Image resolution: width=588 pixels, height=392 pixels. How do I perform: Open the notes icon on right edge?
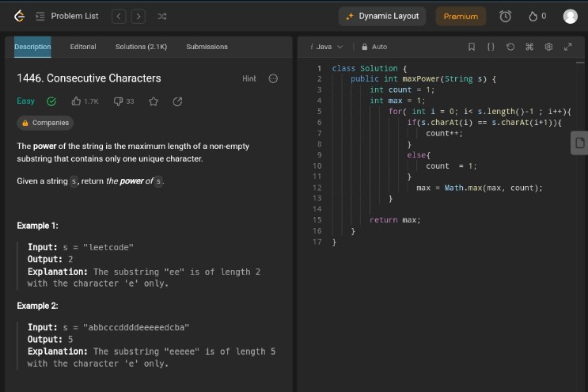580,143
